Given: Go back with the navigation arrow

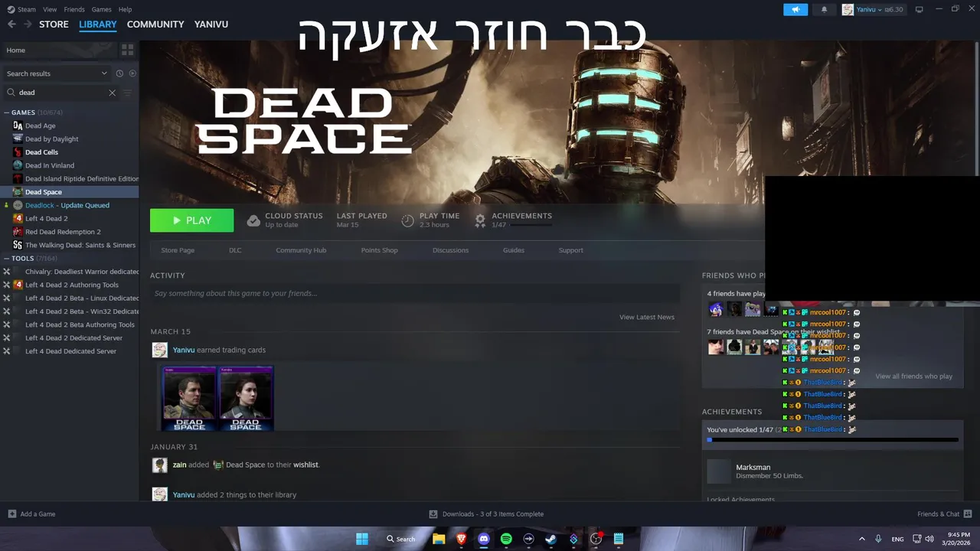Looking at the screenshot, I should (x=11, y=24).
